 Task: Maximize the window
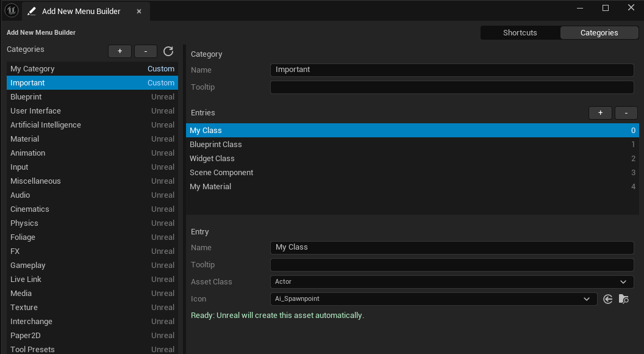click(x=606, y=8)
